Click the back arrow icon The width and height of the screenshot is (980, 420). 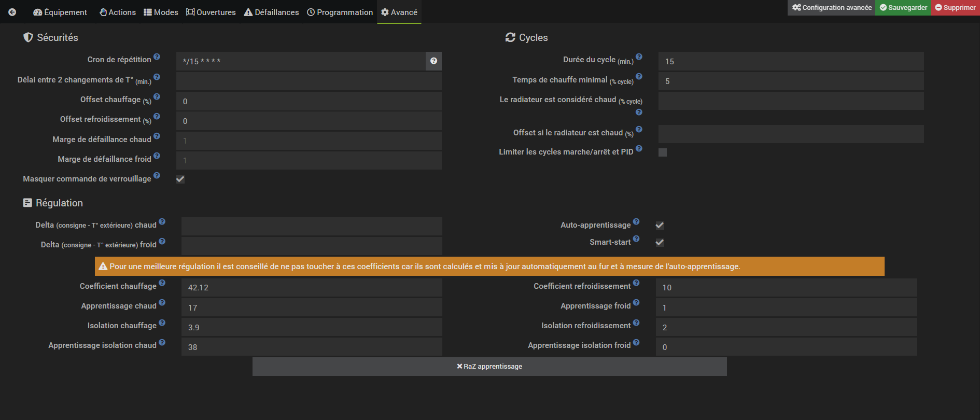pos(12,12)
